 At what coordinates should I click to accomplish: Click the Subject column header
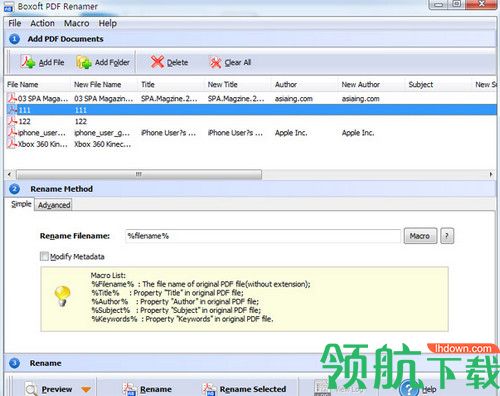[439, 84]
